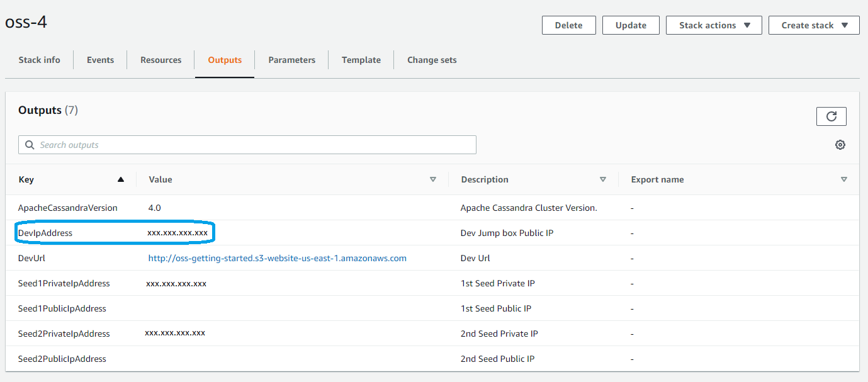Click the Seed2PrivateIpAddress IP value
Screen dimensions: 868x382
click(175, 333)
